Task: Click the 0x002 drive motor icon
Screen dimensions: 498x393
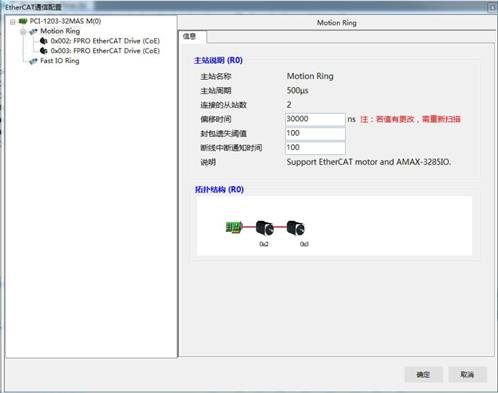Action: click(44, 41)
